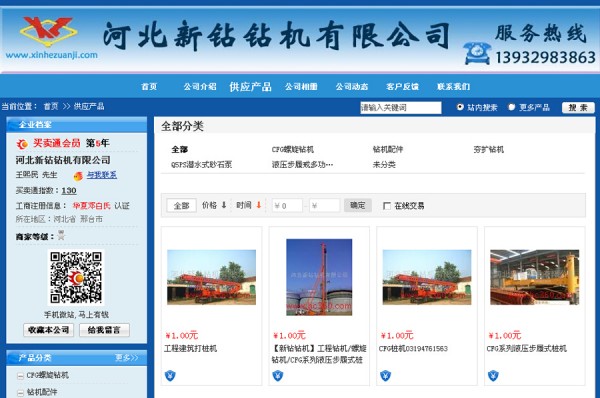Screen dimensions: 600x398
Task: Click the keyword search input field
Action: point(401,108)
